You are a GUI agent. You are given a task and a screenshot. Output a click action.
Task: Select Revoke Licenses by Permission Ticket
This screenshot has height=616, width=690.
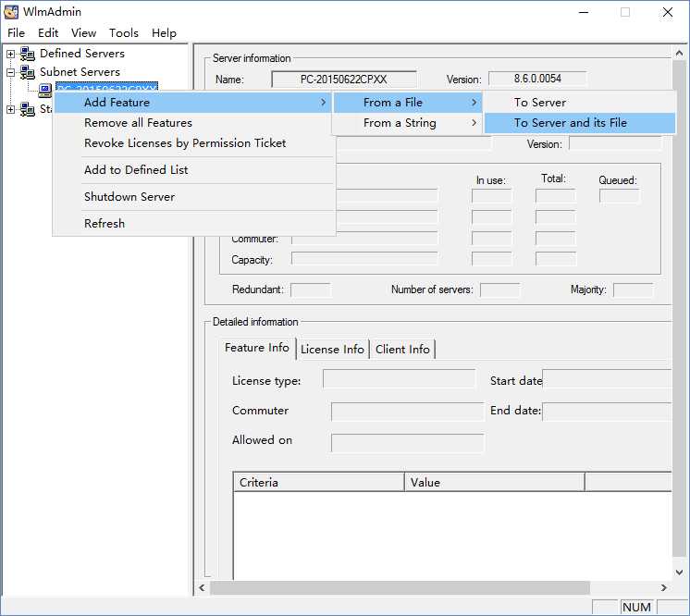click(192, 143)
